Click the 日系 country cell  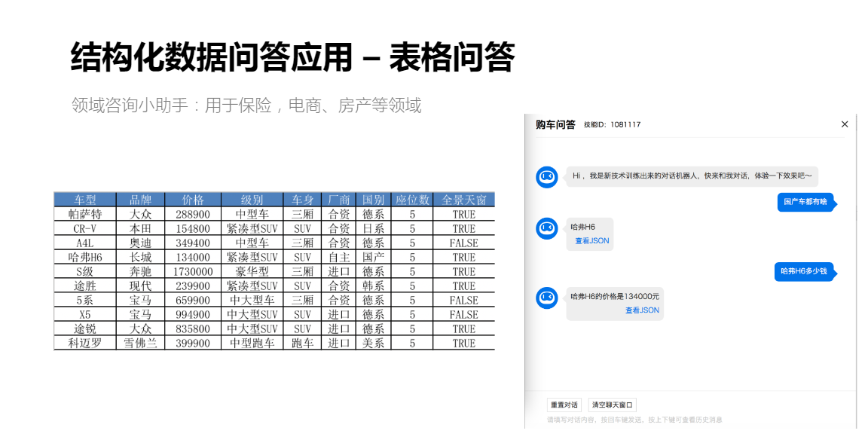click(x=373, y=229)
